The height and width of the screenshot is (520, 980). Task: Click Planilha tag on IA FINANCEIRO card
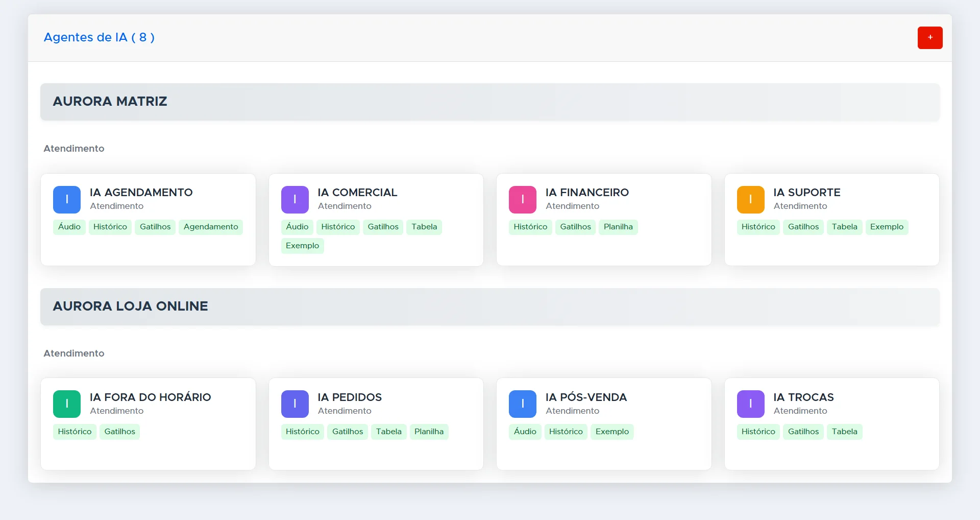click(x=618, y=227)
